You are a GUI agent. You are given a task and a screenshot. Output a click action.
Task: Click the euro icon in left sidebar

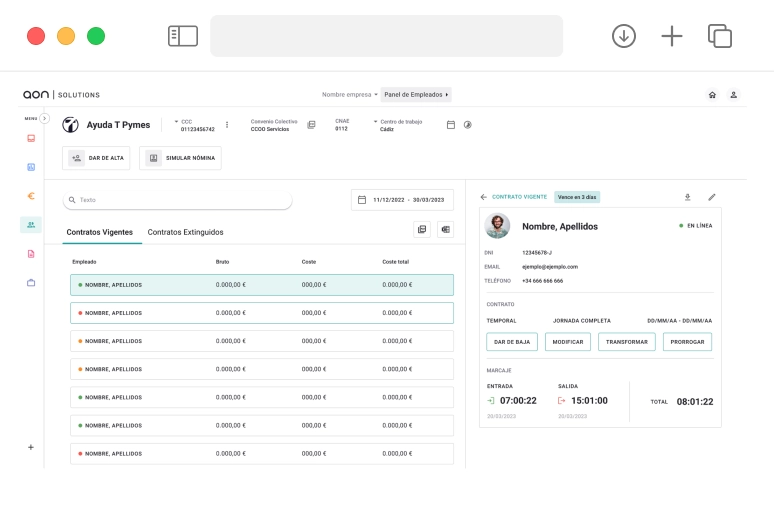31,196
